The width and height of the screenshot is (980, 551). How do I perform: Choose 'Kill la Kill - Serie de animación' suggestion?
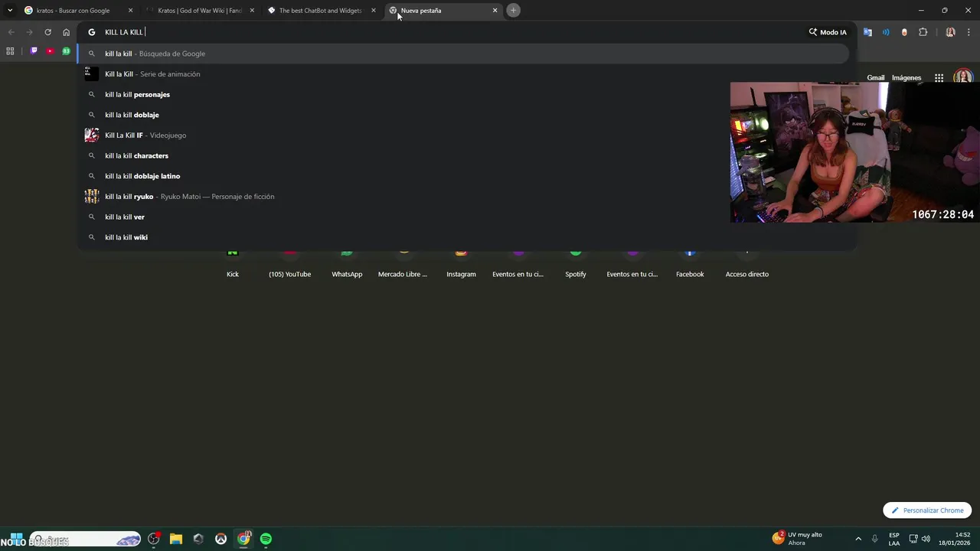(x=462, y=74)
